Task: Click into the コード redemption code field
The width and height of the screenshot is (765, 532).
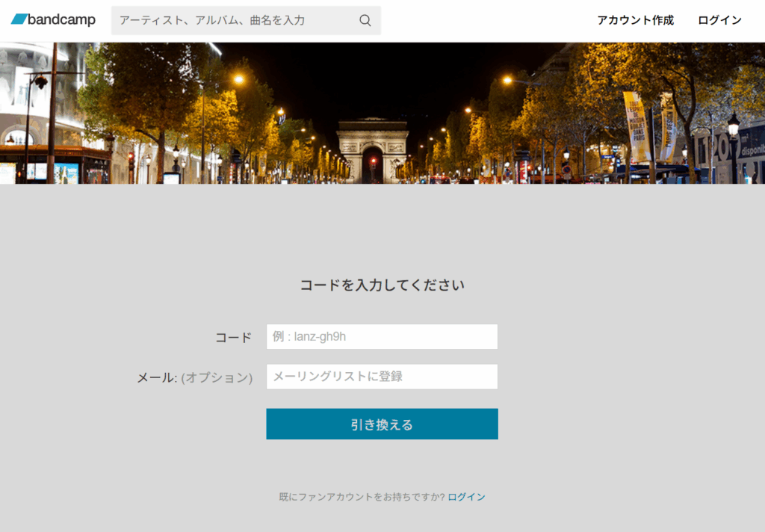Action: [x=382, y=336]
